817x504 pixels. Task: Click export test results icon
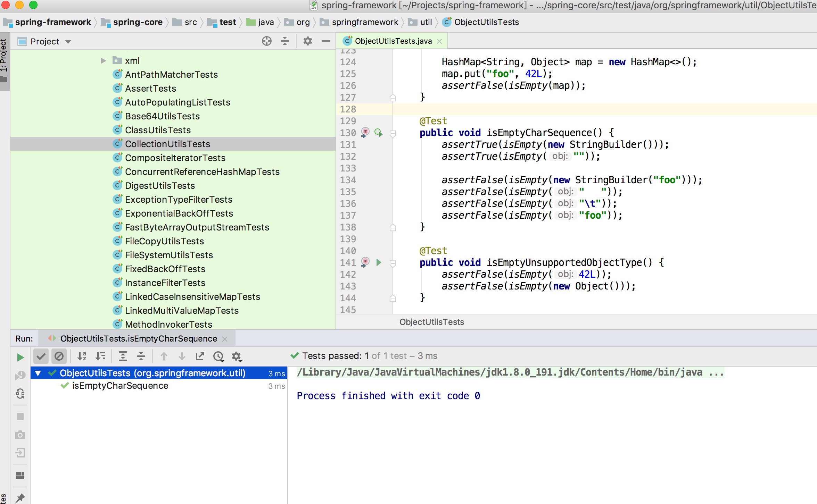[200, 356]
